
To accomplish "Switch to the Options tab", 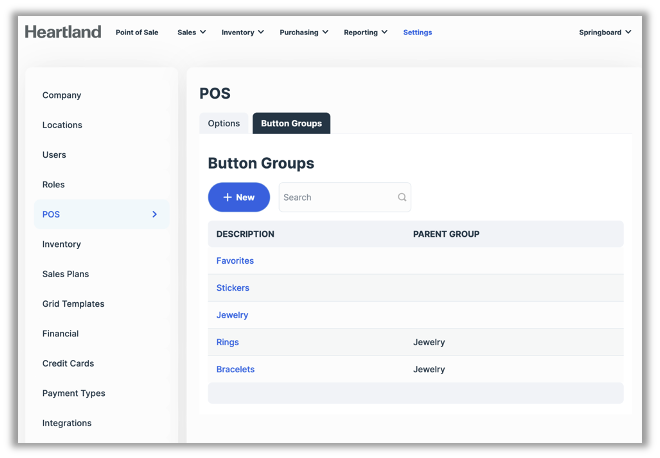I will pyautogui.click(x=224, y=123).
